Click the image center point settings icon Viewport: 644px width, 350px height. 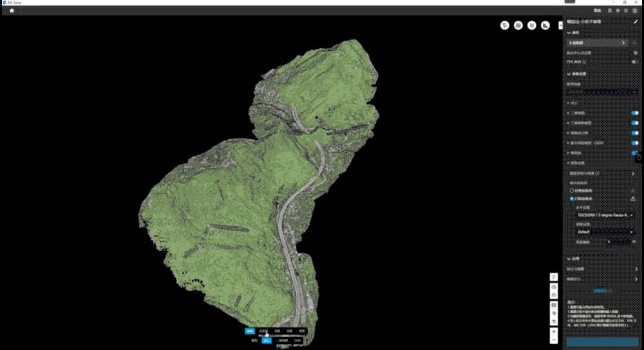tap(636, 53)
